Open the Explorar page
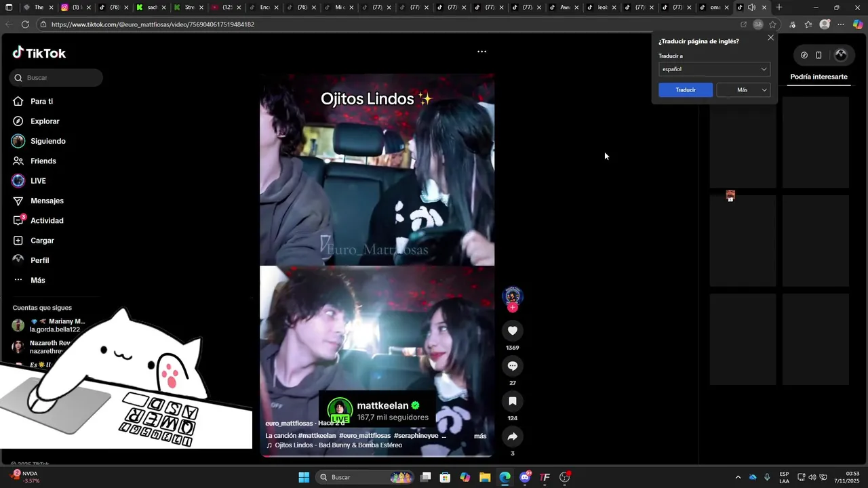The image size is (868, 488). (36, 121)
